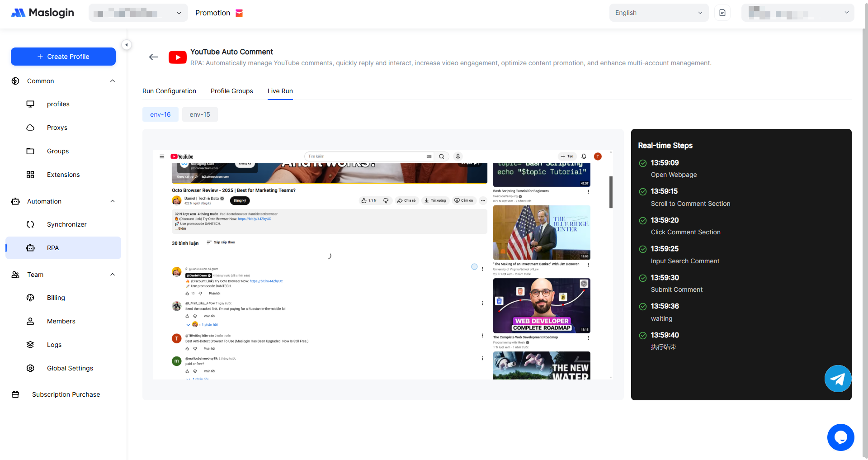The height and width of the screenshot is (460, 868).
Task: Click the Create Profile button
Action: click(x=63, y=57)
